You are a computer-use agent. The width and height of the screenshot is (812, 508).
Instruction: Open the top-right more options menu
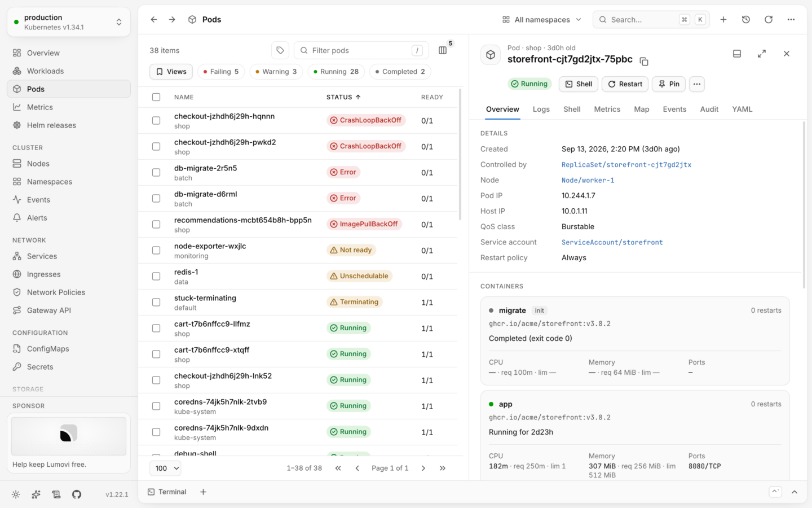click(791, 19)
